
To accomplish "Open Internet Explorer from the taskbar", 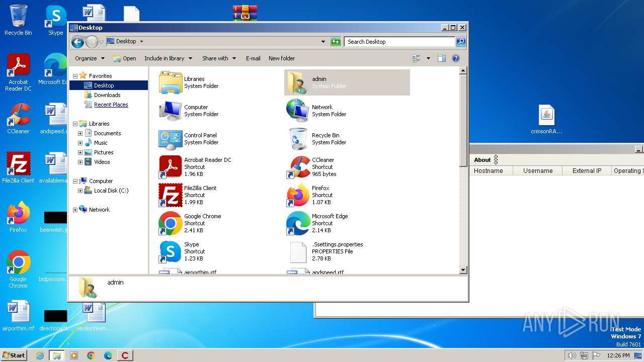I will click(40, 355).
